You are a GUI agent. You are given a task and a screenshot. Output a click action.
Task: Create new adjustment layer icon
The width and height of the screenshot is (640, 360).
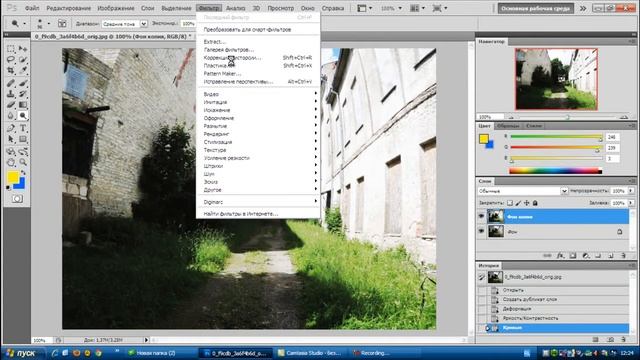[x=586, y=256]
